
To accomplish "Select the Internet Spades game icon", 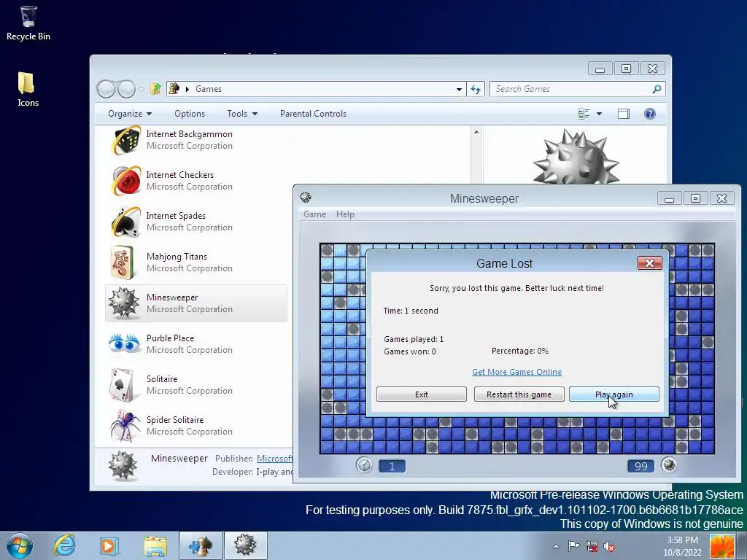I will pyautogui.click(x=125, y=222).
